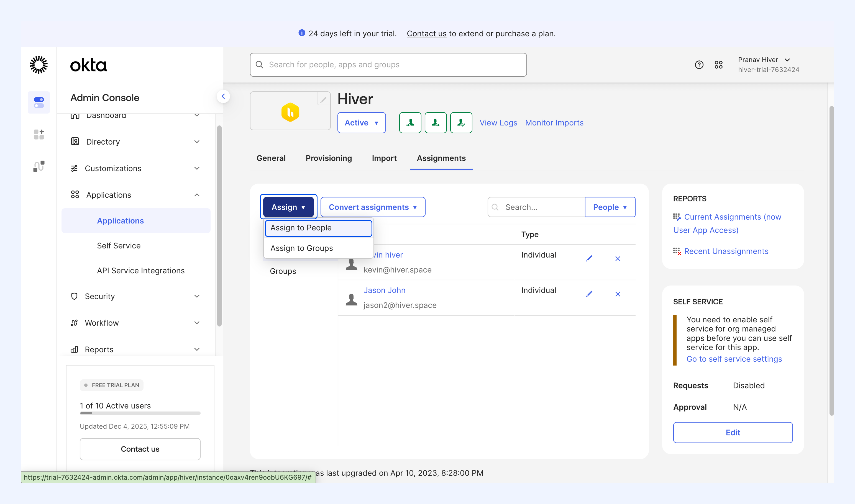Viewport: 855px width, 504px height.
Task: Open Current Assignments report link
Action: [727, 223]
